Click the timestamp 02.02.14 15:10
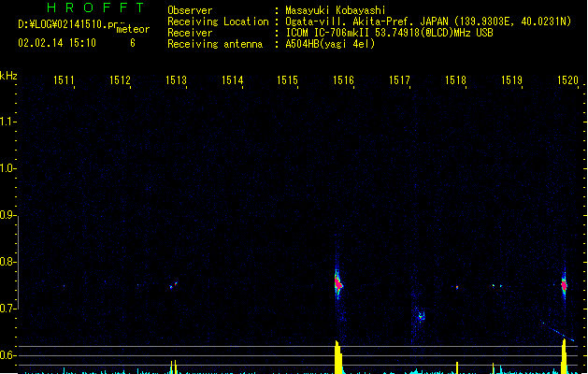The height and width of the screenshot is (374, 588). (57, 43)
